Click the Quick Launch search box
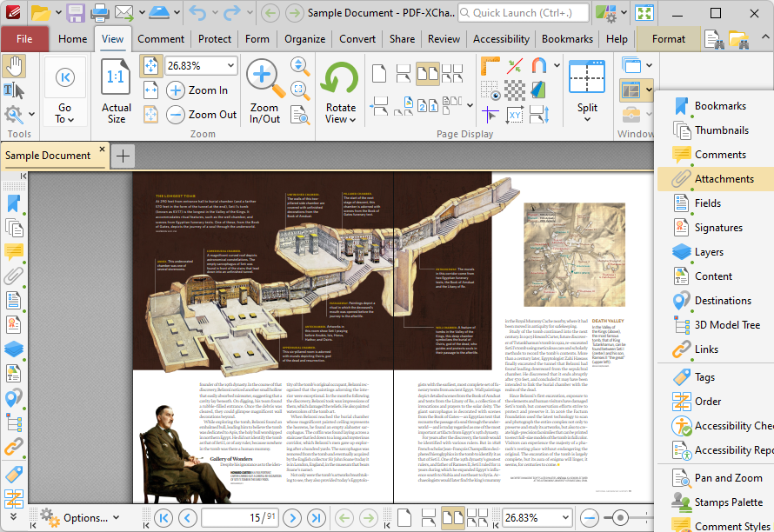The height and width of the screenshot is (532, 774). click(x=524, y=13)
